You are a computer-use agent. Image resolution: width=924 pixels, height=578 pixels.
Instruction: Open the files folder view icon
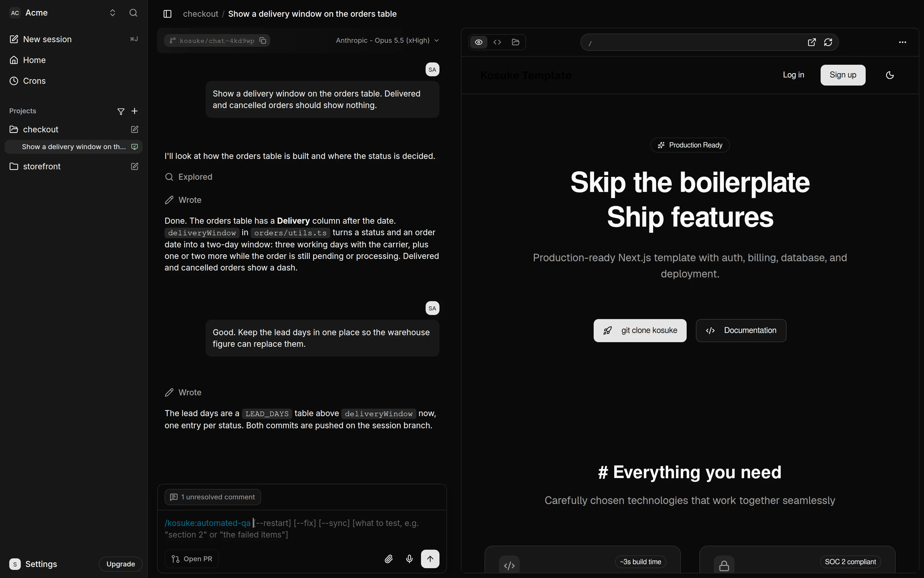(x=515, y=42)
